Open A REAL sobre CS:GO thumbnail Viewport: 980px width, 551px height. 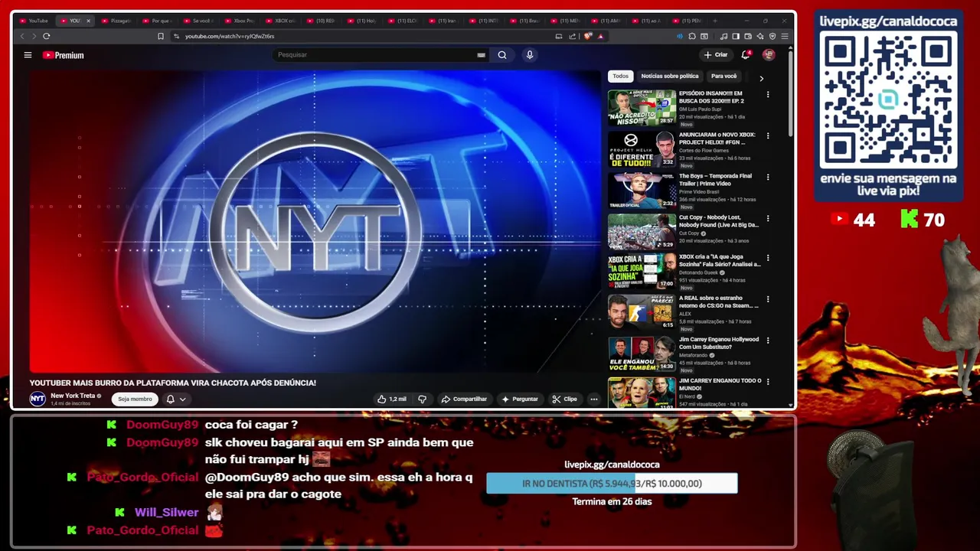pyautogui.click(x=642, y=313)
